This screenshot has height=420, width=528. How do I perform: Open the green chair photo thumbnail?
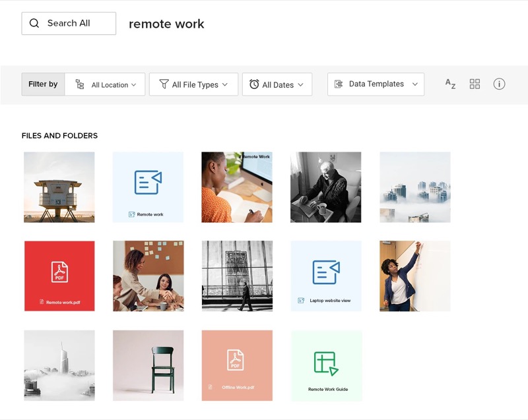coord(148,365)
